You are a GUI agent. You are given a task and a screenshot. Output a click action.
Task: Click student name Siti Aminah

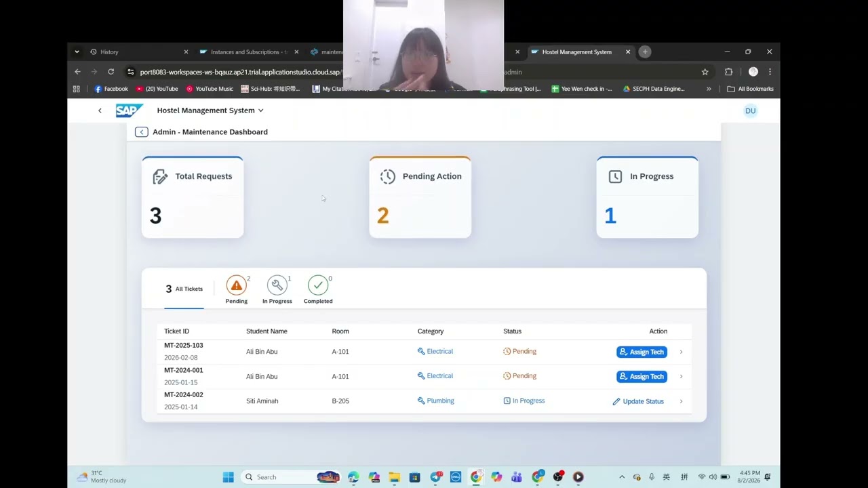point(262,401)
